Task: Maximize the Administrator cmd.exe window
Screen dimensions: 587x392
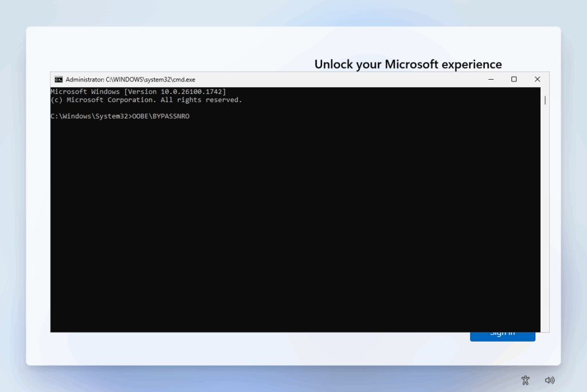Action: coord(514,79)
